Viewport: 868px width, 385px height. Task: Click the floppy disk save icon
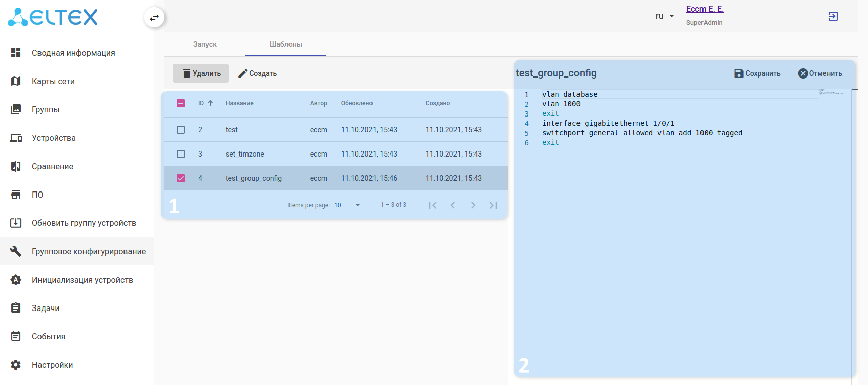739,73
